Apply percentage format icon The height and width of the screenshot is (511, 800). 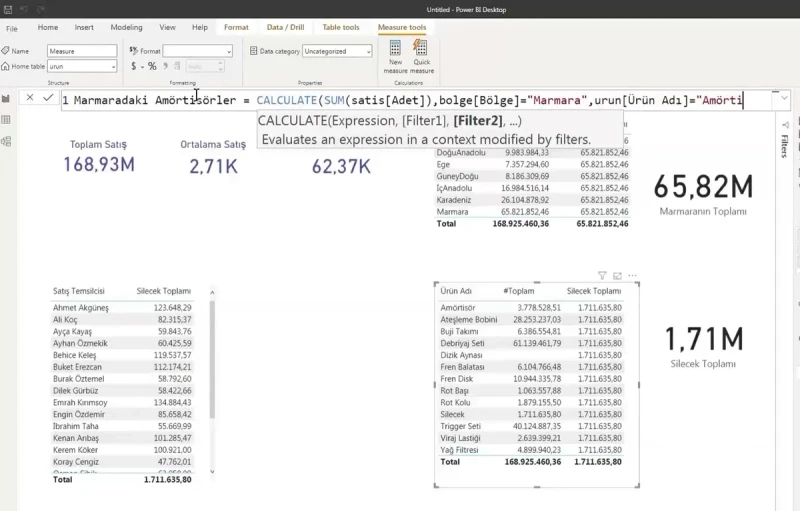point(152,66)
